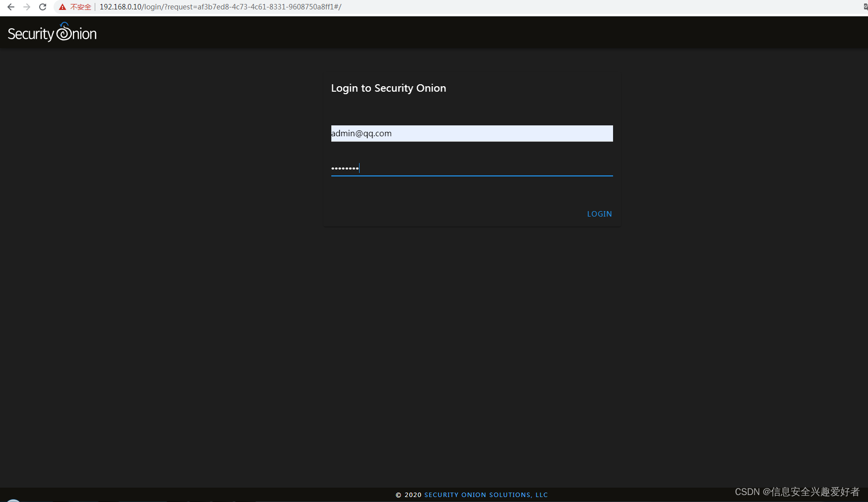Viewport: 868px width, 502px height.
Task: Click the 'Login to Security Onion' heading
Action: (x=388, y=88)
